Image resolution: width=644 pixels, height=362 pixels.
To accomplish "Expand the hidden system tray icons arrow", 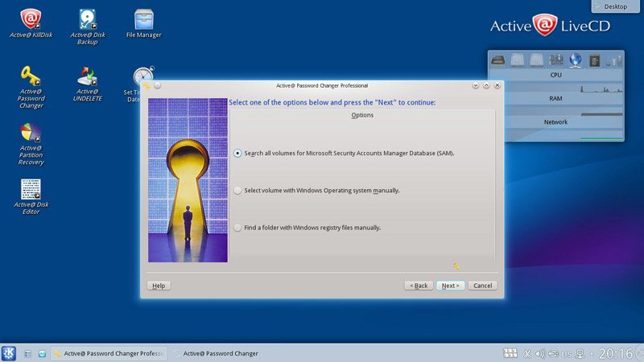I will tap(590, 353).
